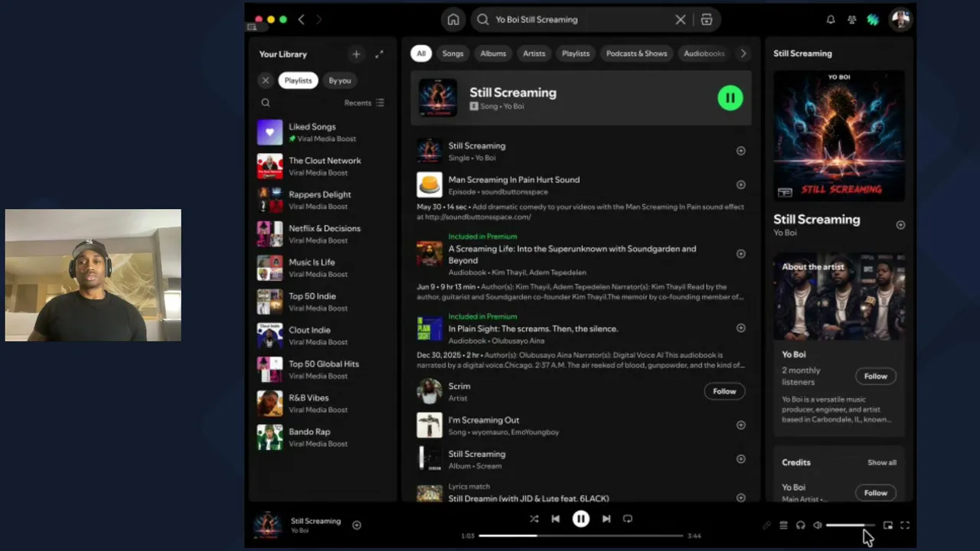Add A Screaming Life audiobook to library

coord(740,254)
